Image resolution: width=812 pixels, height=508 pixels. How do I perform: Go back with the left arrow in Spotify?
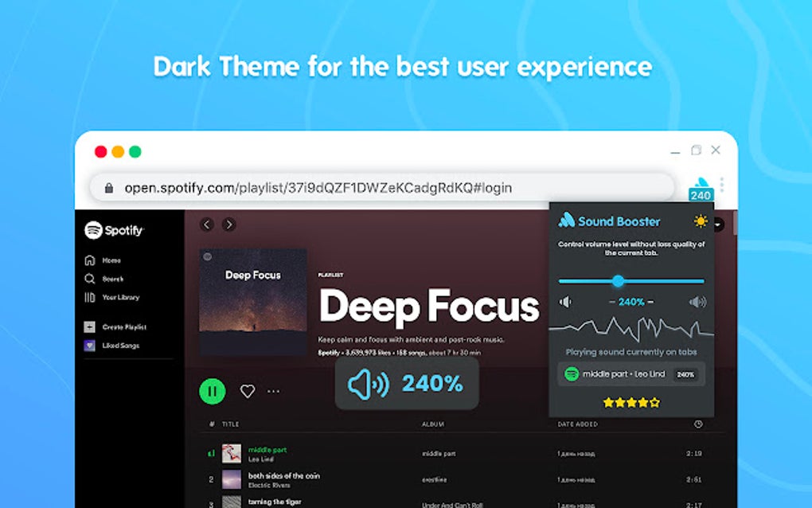[207, 225]
